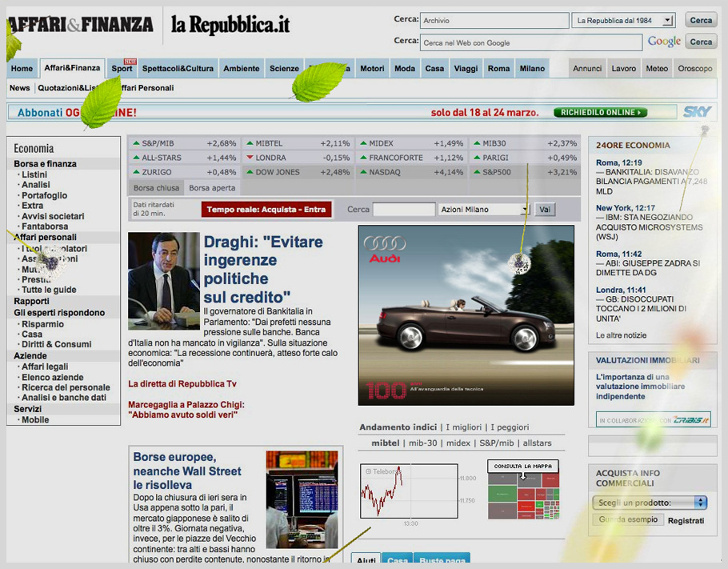The image size is (728, 569).
Task: Open La diretta di Repubblica Tv link
Action: [x=182, y=383]
